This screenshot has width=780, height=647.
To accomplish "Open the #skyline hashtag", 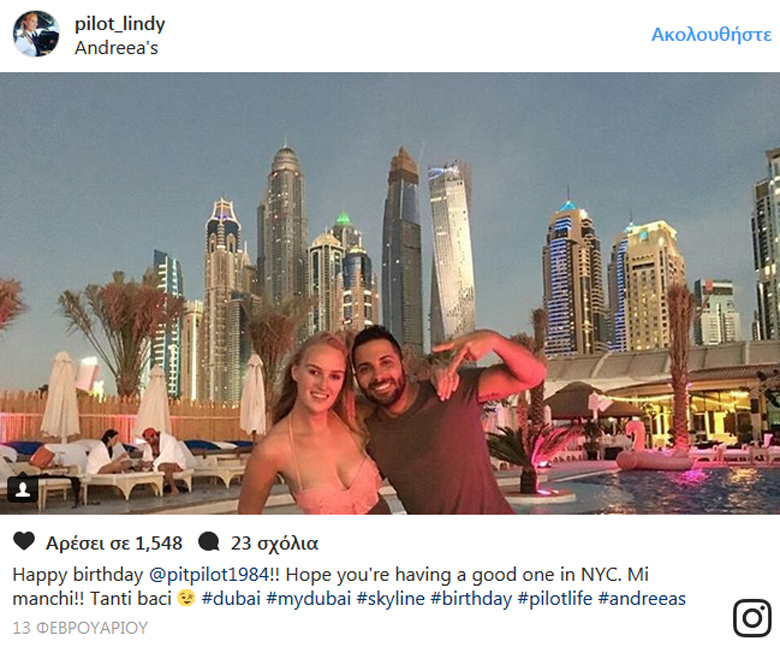I will pos(390,598).
